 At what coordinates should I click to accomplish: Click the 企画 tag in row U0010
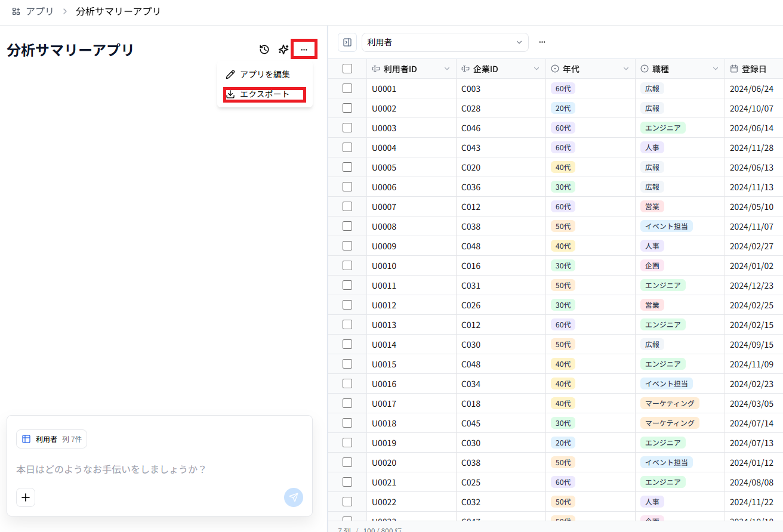(652, 265)
